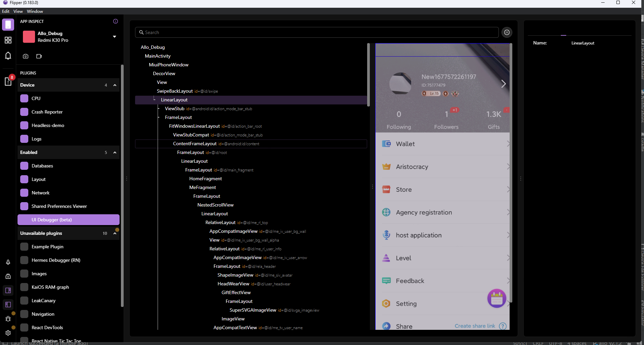Select the Images unavailable plugin
Viewport: 644px width, 345px height.
point(68,274)
